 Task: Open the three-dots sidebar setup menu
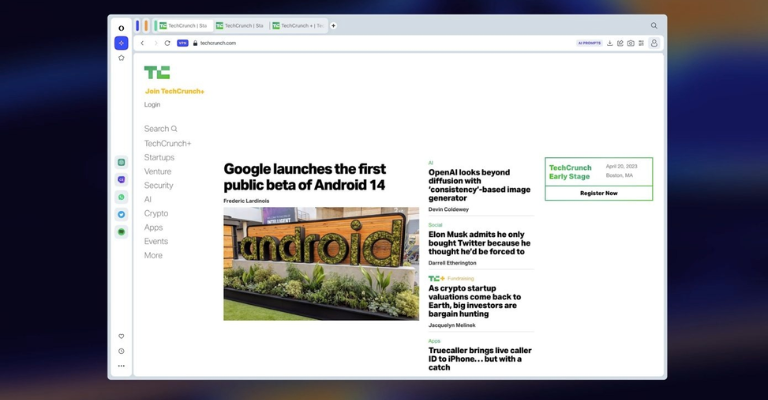(x=121, y=366)
